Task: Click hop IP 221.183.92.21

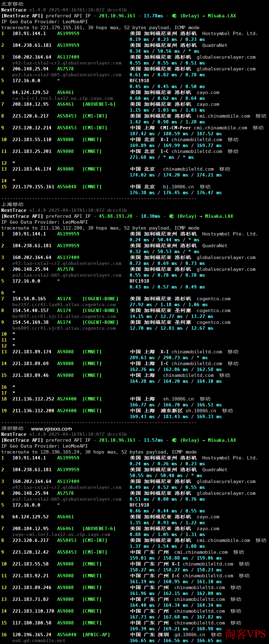Action: [x=30, y=575]
